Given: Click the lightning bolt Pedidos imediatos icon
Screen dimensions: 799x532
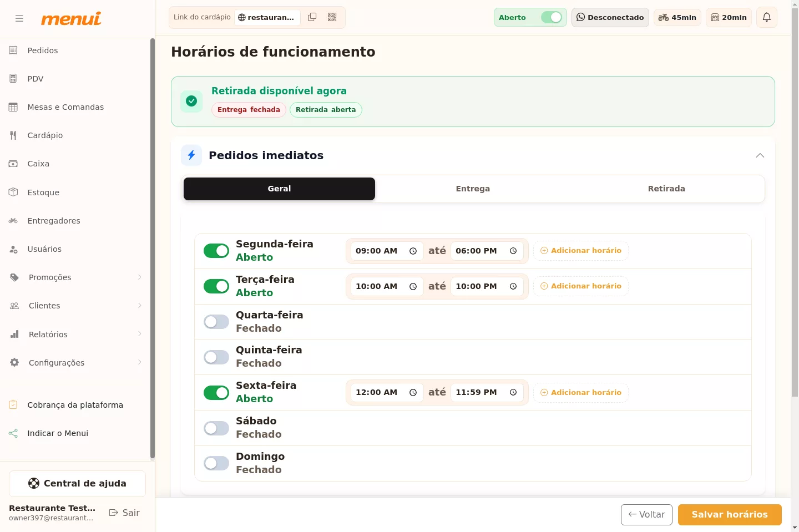Looking at the screenshot, I should (191, 155).
